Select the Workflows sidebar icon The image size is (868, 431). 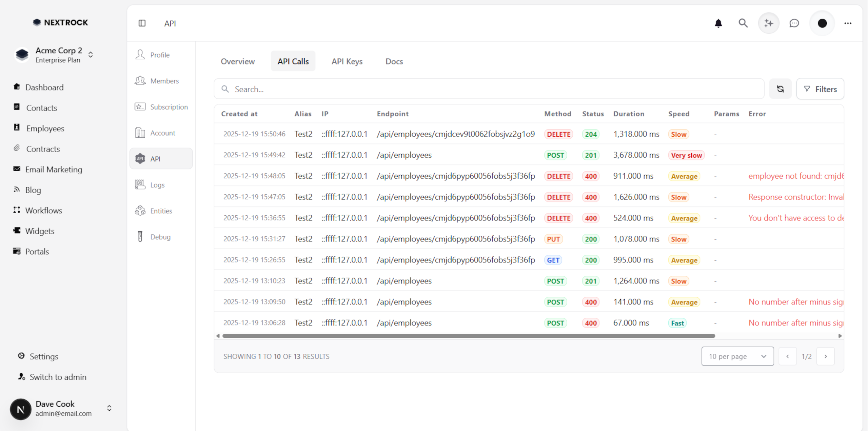pos(17,210)
